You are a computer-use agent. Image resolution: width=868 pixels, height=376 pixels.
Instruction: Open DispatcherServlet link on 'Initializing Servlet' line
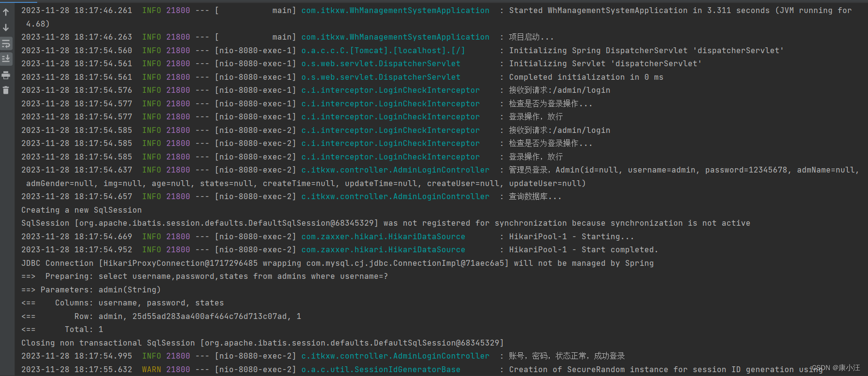point(381,63)
